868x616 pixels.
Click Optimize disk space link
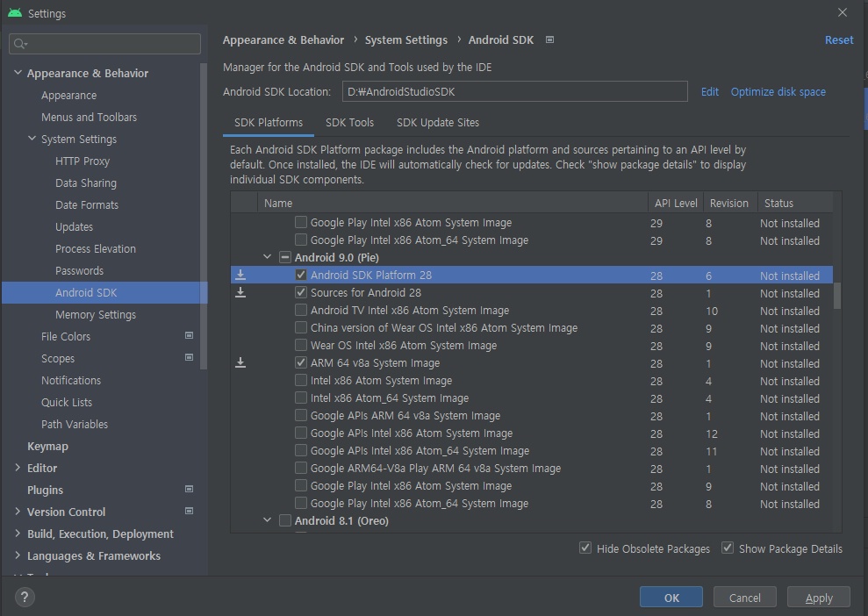(x=778, y=92)
